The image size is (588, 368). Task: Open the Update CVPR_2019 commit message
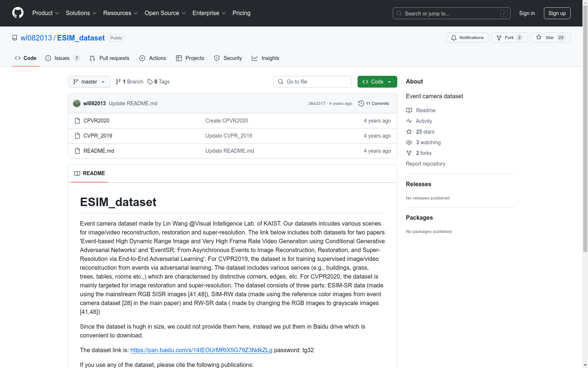(229, 136)
